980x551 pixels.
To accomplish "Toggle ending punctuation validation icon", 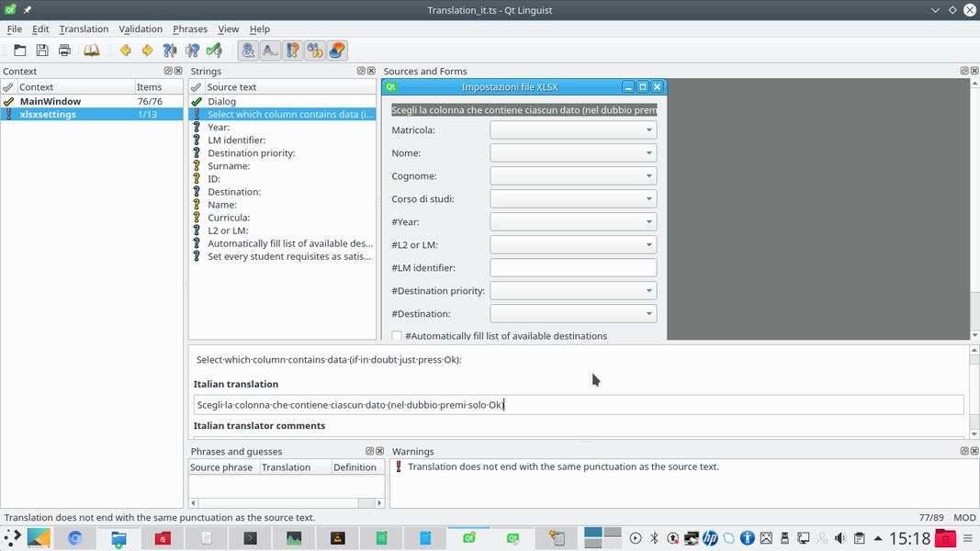I will [292, 51].
